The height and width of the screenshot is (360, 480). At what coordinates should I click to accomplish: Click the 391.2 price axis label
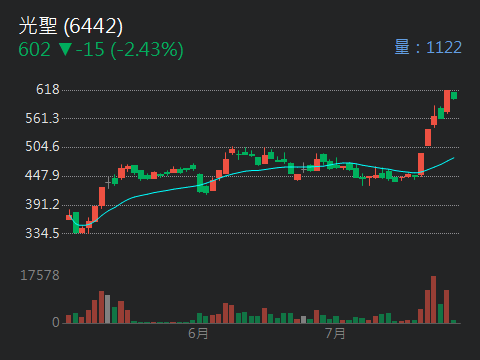(x=42, y=204)
